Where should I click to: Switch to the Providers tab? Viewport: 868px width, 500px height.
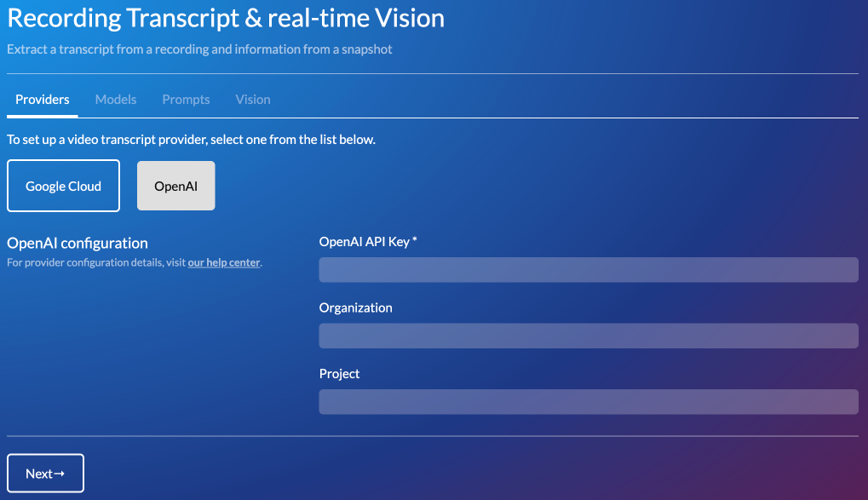[43, 100]
